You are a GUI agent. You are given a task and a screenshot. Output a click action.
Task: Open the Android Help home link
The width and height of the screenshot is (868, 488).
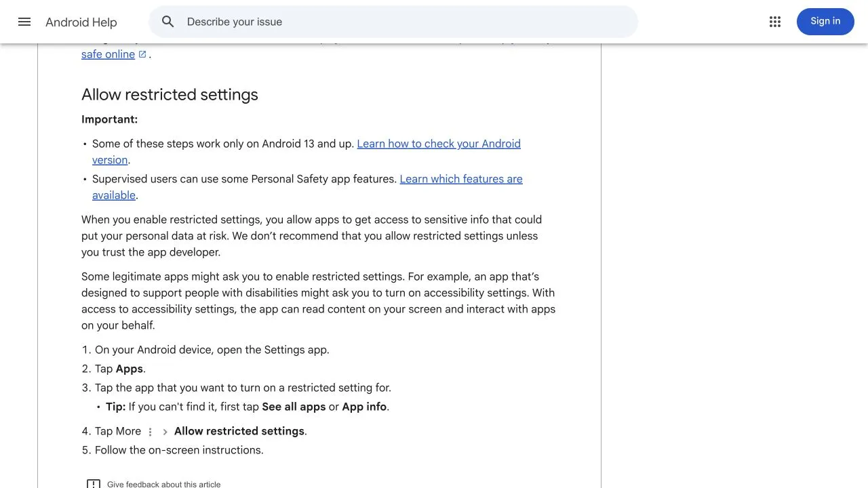81,22
